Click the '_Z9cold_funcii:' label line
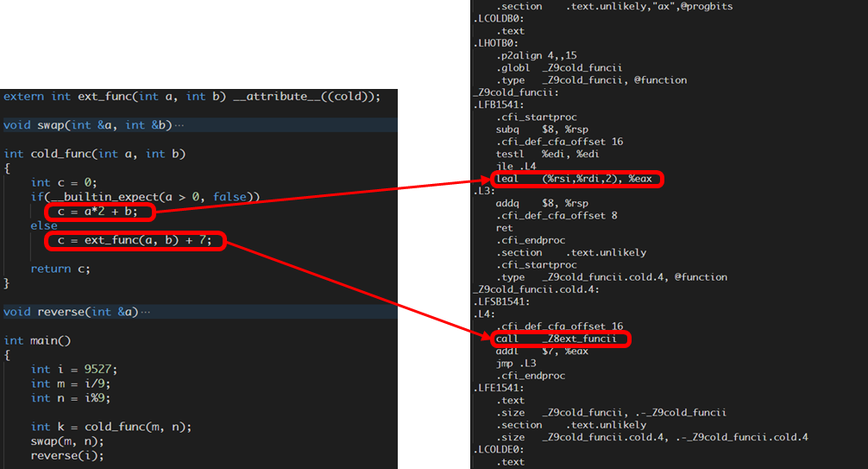 pyautogui.click(x=516, y=92)
